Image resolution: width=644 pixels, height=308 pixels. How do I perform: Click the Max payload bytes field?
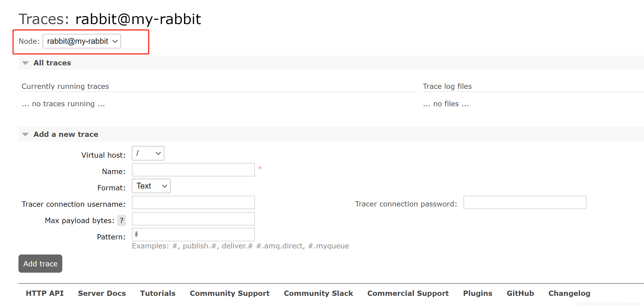pyautogui.click(x=193, y=220)
